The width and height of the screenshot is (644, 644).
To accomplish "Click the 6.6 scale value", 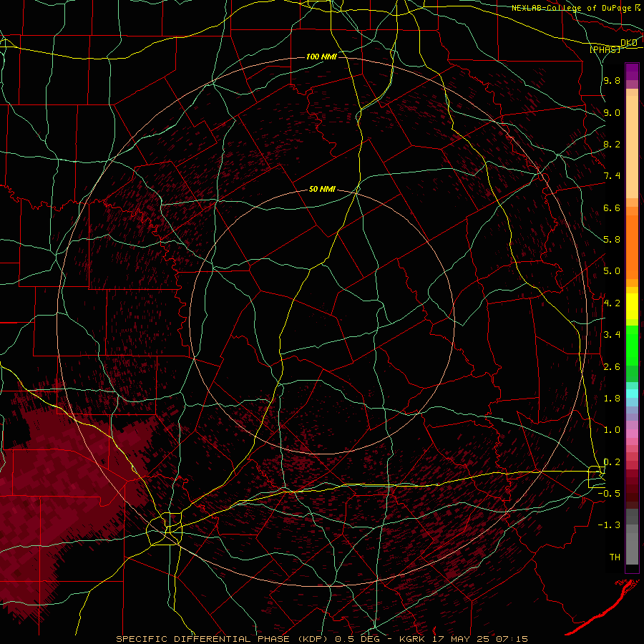I will pyautogui.click(x=612, y=208).
